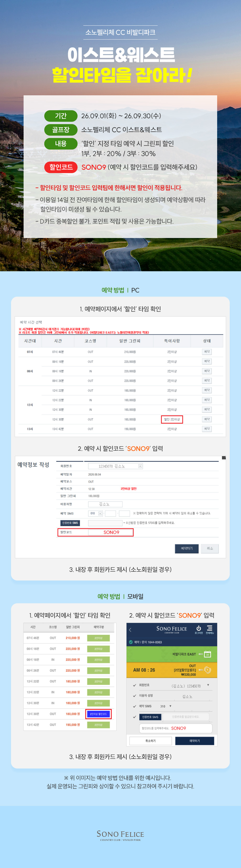Select the blue 2인이상 할인코드 badge

point(98,714)
